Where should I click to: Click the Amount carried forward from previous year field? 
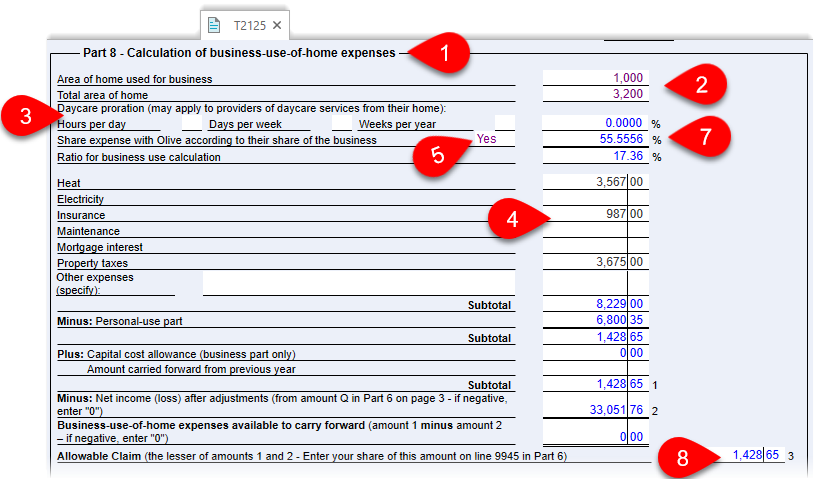click(x=595, y=368)
